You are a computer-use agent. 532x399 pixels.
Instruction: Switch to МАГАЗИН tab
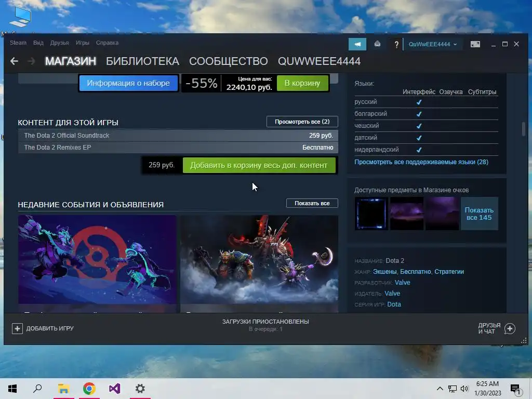(x=71, y=61)
